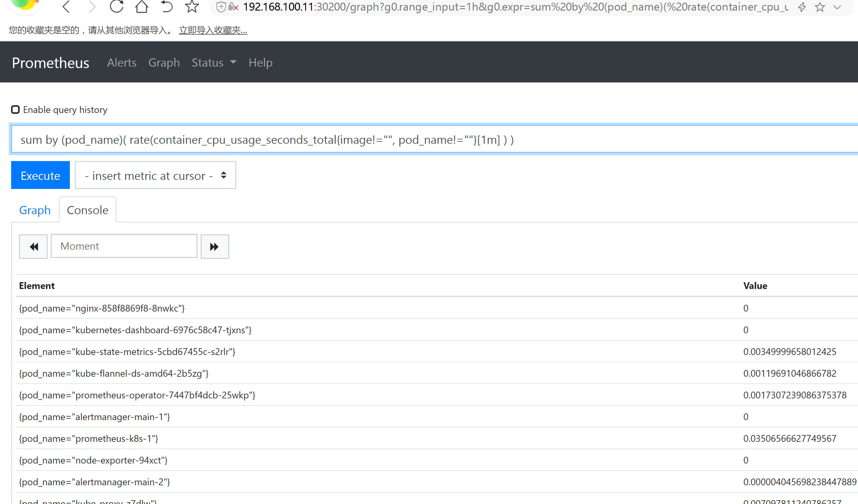
Task: Expand the address bar dropdown chevron
Action: [x=837, y=7]
